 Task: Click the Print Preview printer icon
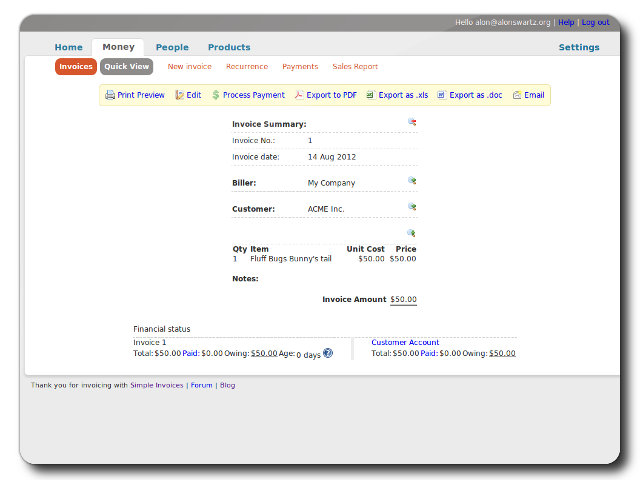[110, 95]
